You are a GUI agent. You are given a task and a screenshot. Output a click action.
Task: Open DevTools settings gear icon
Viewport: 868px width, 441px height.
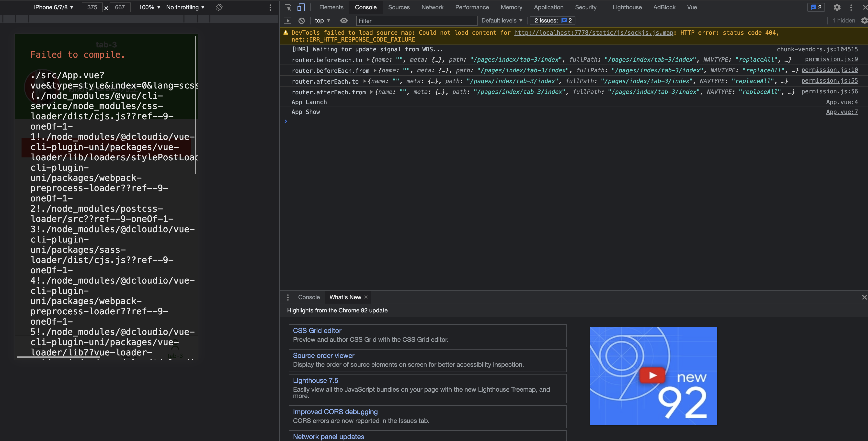837,7
